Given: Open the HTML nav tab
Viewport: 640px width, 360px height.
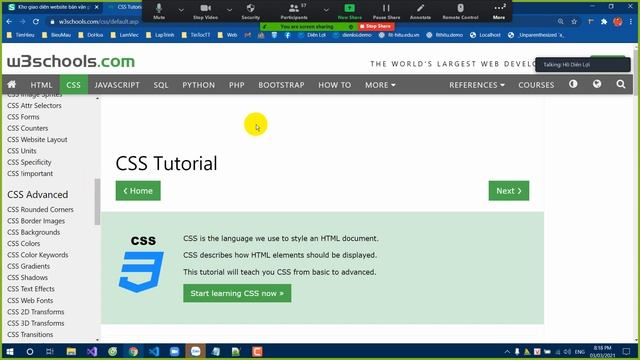Looking at the screenshot, I should 41,85.
